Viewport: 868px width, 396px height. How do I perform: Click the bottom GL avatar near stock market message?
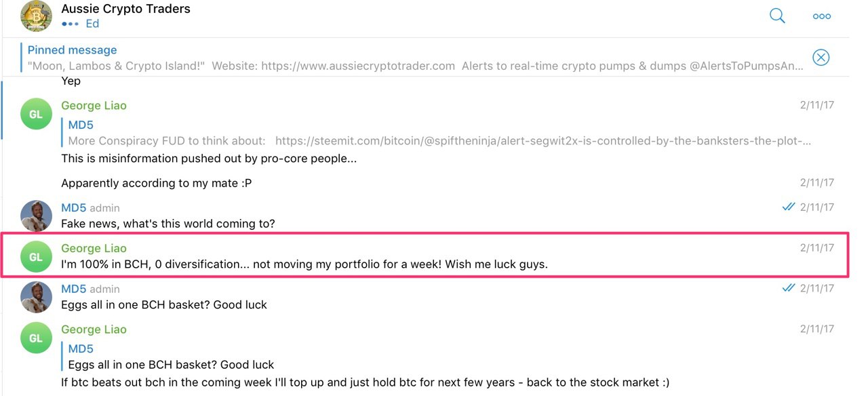36,338
